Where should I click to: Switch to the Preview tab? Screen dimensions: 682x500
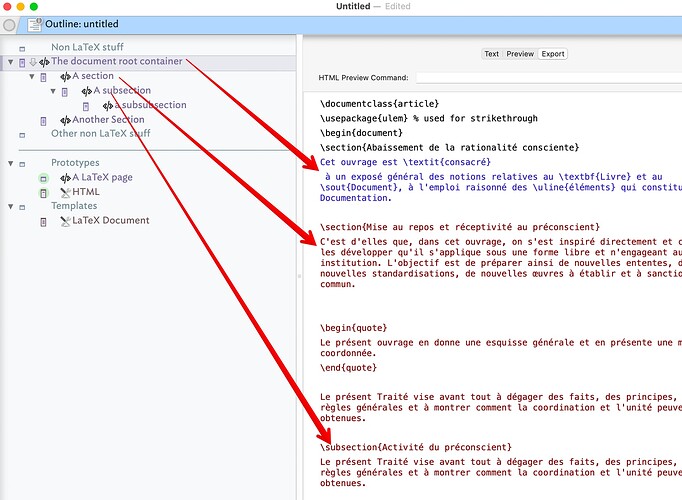(x=520, y=54)
